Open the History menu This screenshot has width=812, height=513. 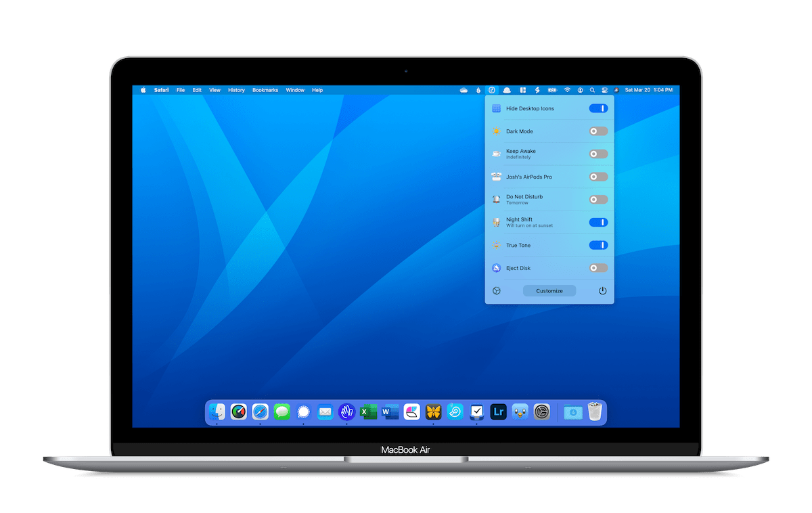pyautogui.click(x=236, y=90)
